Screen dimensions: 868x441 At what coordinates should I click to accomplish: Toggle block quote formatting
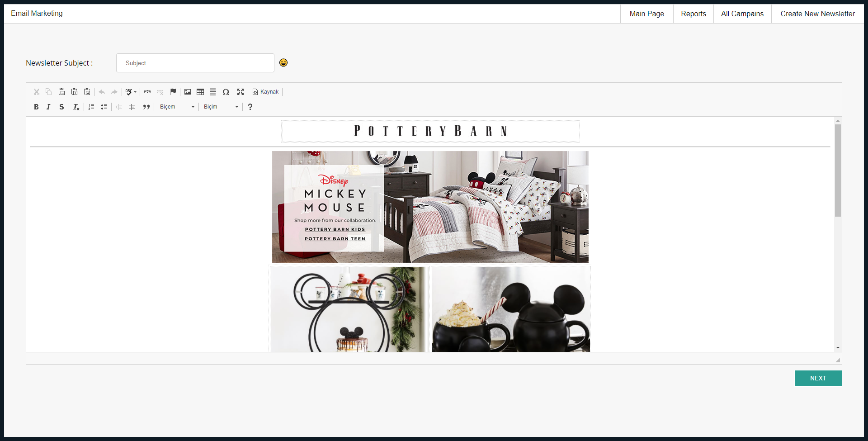(x=146, y=107)
